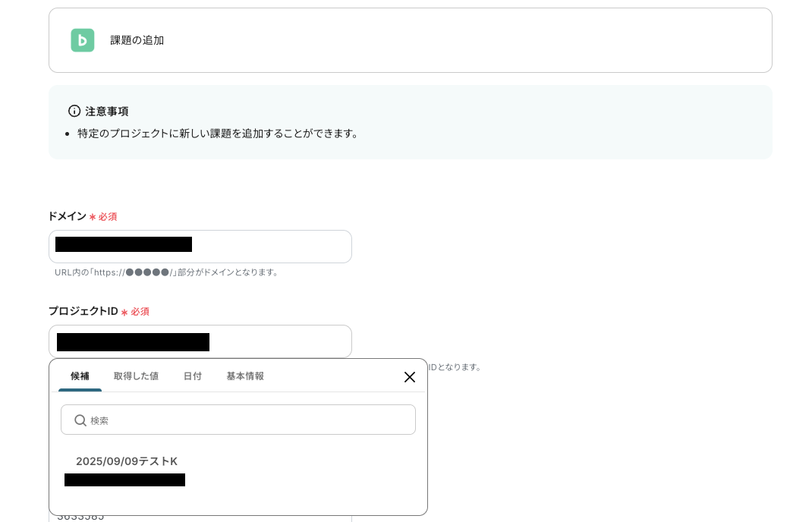Click the circled-i notice indicator

[x=74, y=111]
